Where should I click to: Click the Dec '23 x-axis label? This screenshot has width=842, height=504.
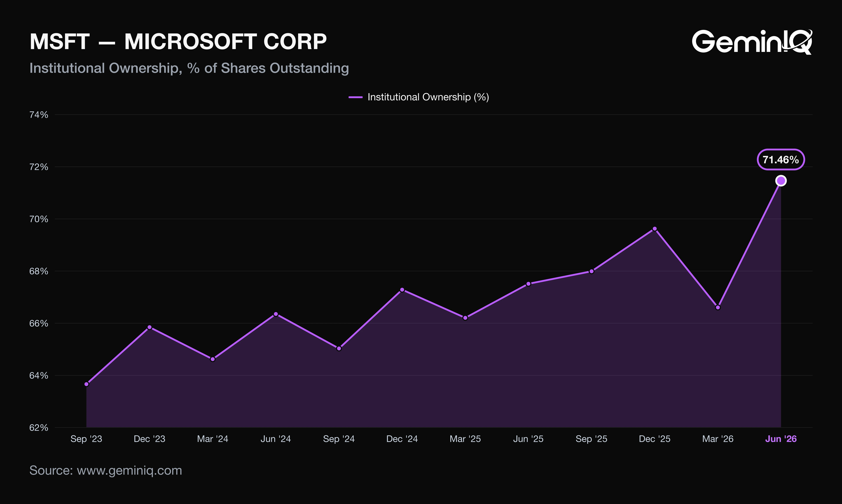click(x=150, y=439)
